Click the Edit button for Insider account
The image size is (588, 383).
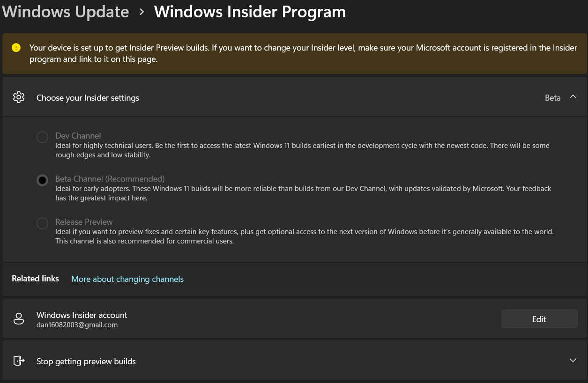click(x=539, y=319)
